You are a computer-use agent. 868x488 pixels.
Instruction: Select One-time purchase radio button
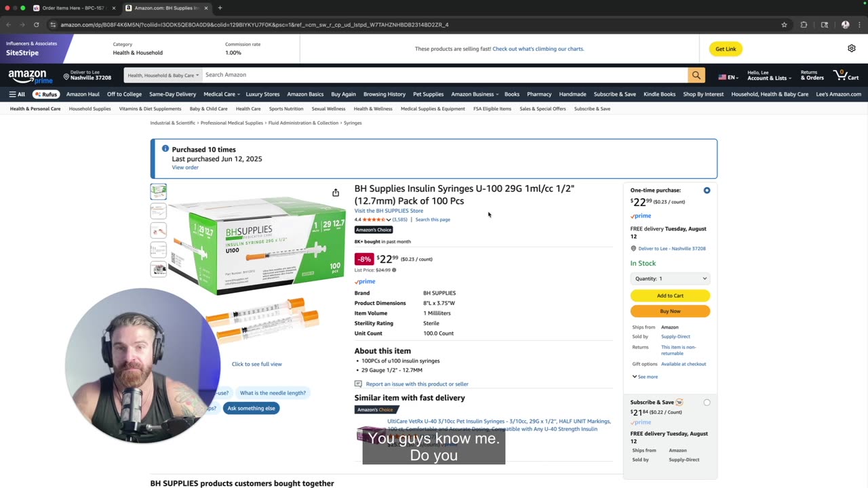click(707, 190)
